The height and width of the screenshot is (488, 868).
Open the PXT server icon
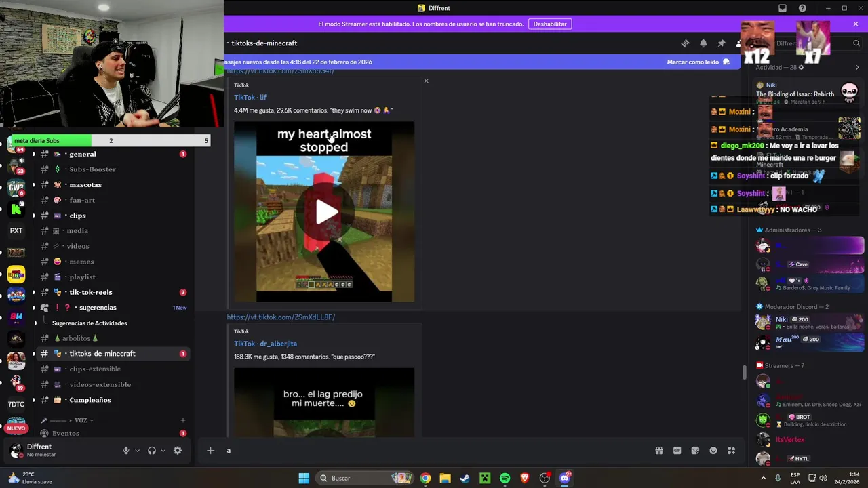[16, 230]
